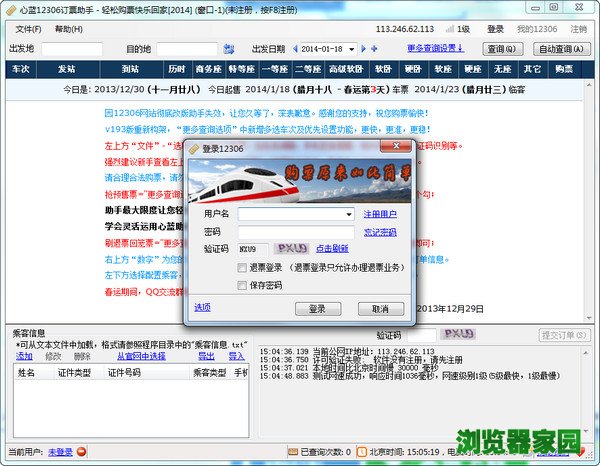Click the 购票 column header
Screen dimensions: 600x466
(x=564, y=69)
